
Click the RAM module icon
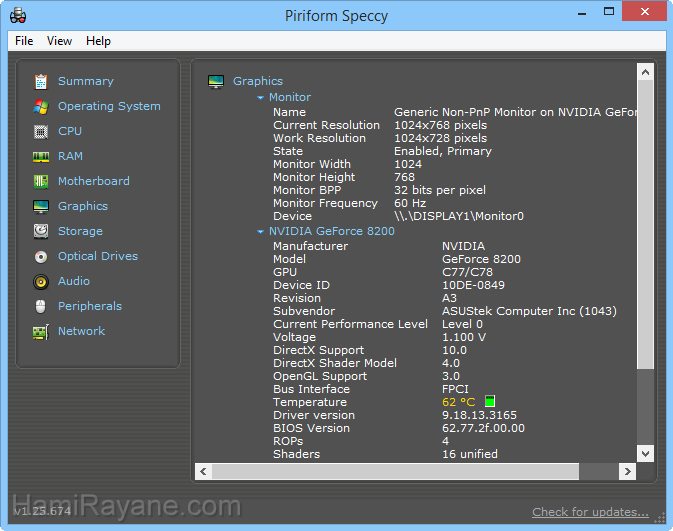[x=41, y=157]
